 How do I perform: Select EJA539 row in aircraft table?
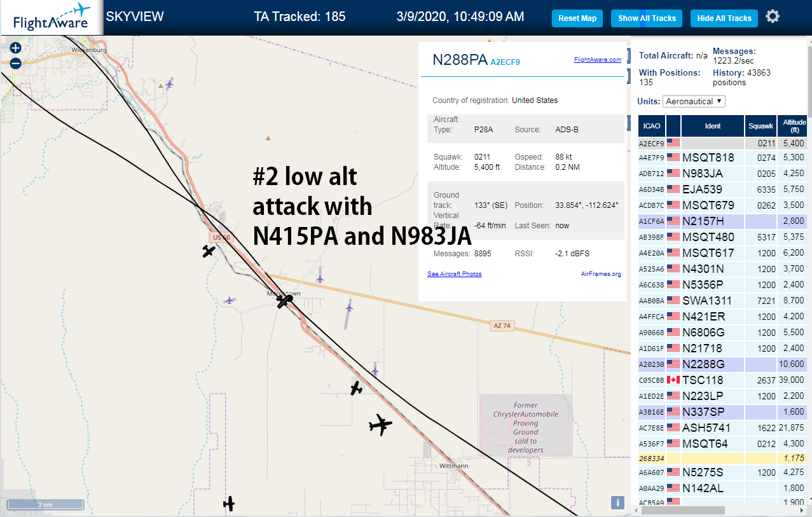(x=722, y=190)
